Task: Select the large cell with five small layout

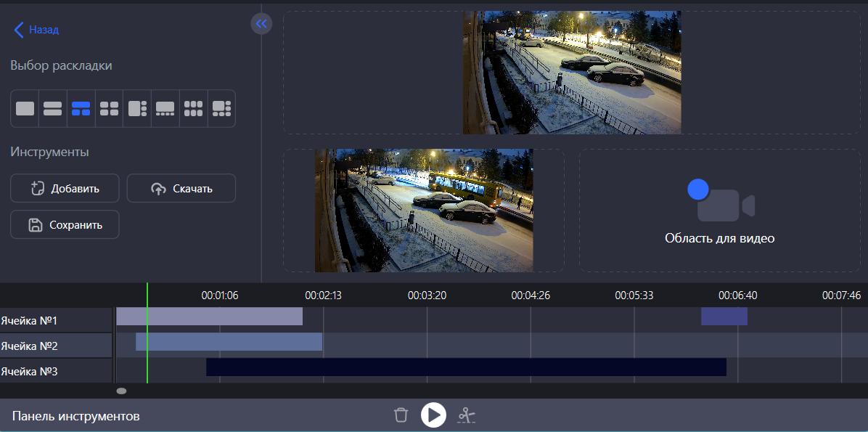Action: click(x=221, y=109)
